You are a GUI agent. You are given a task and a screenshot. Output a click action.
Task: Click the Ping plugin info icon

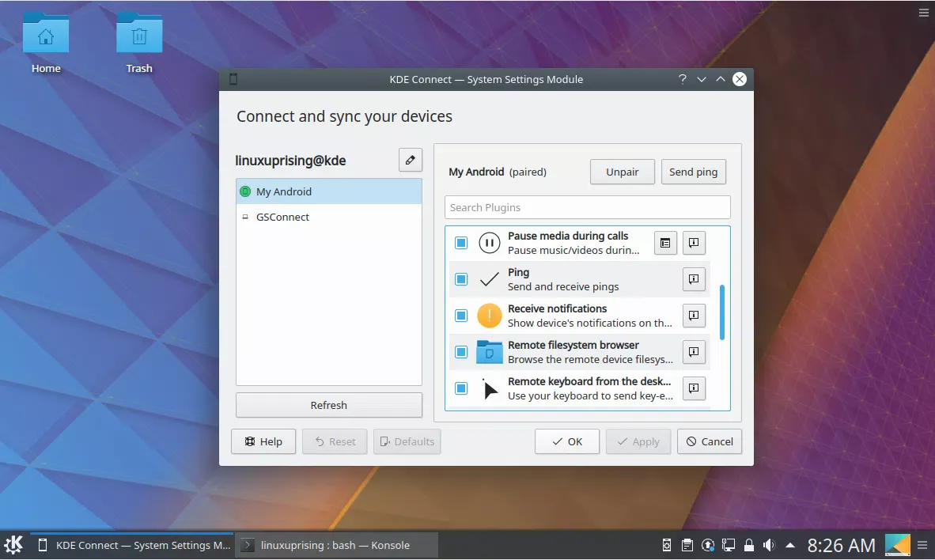coord(694,279)
